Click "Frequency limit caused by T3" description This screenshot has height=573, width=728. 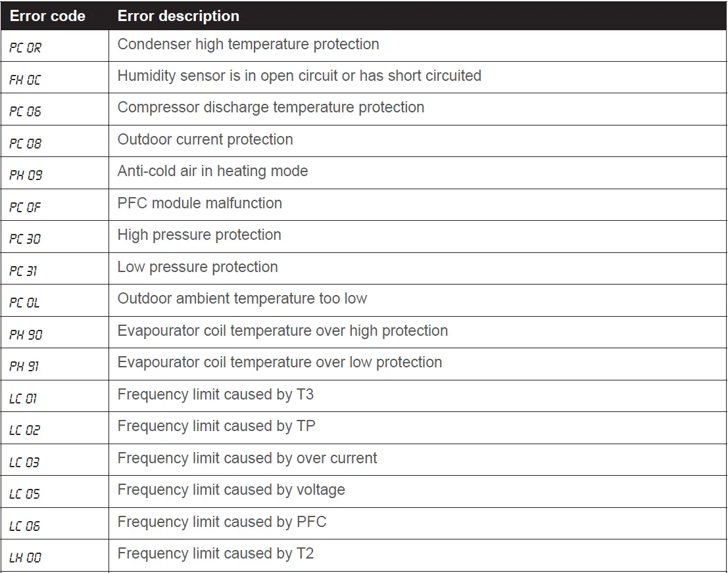pyautogui.click(x=216, y=394)
